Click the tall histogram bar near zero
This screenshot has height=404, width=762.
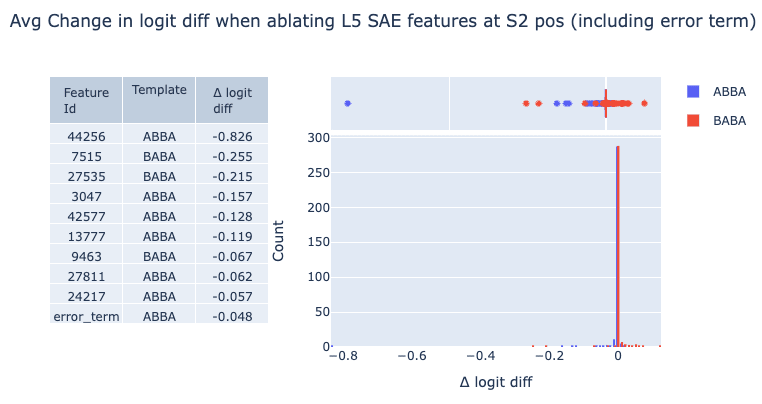[x=617, y=250]
